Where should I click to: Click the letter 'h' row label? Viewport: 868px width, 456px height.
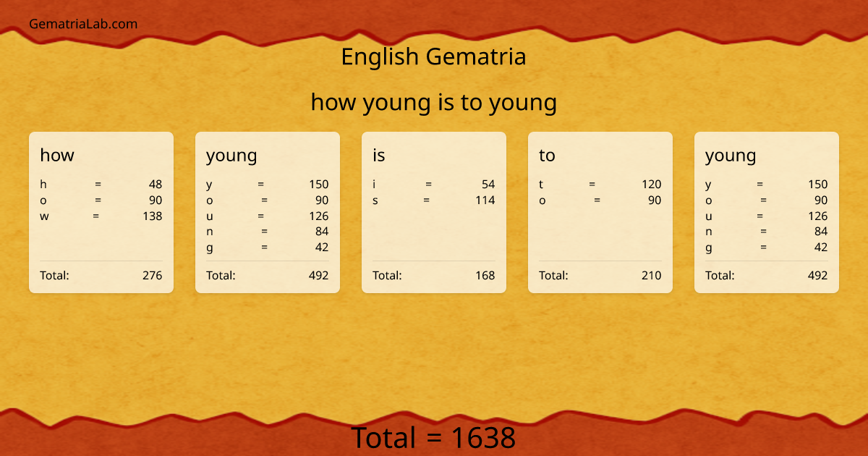43,184
